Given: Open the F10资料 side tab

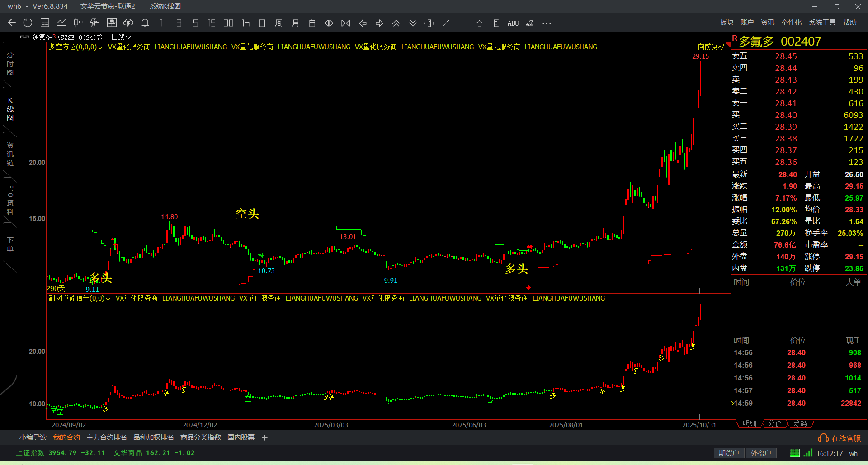Looking at the screenshot, I should [10, 200].
